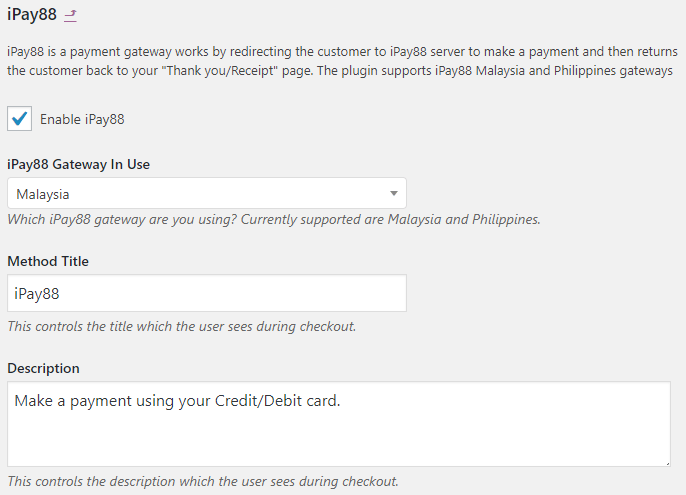
Task: Open the iPay88 Gateway In Use dropdown
Action: 206,193
